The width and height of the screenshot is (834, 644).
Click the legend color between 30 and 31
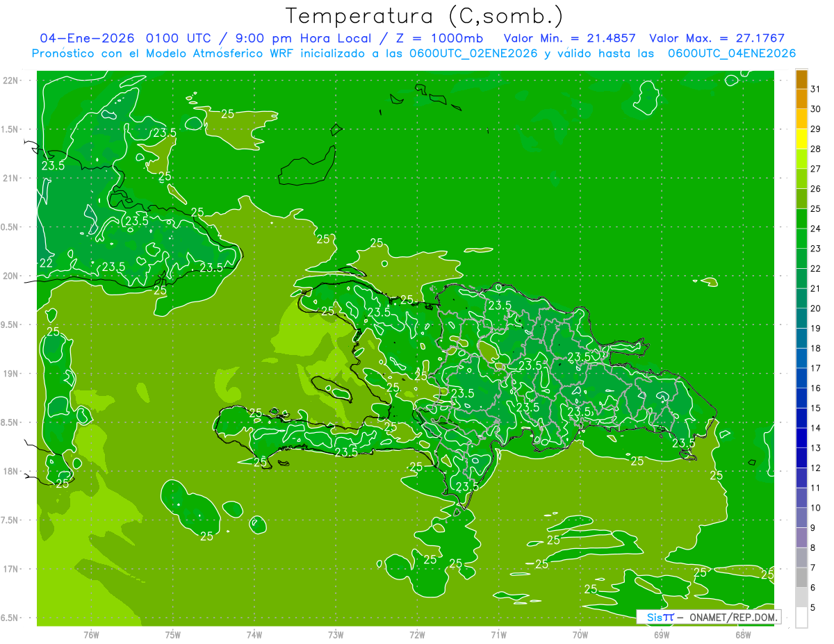pyautogui.click(x=801, y=99)
